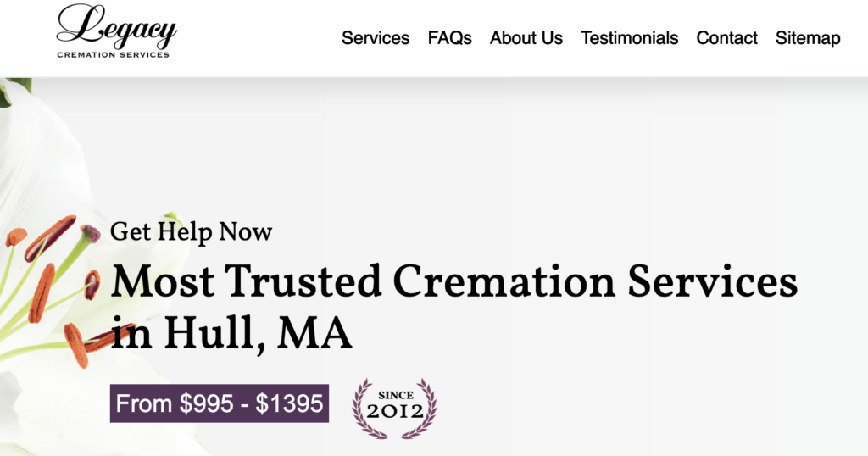Click the 2012 year text in badge
868x456 pixels.
coord(395,412)
